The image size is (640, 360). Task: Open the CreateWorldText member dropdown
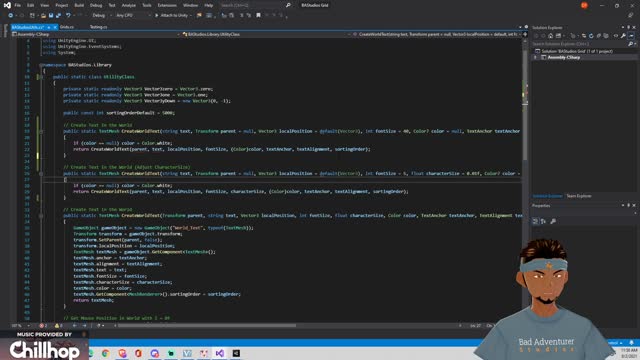tap(436, 34)
